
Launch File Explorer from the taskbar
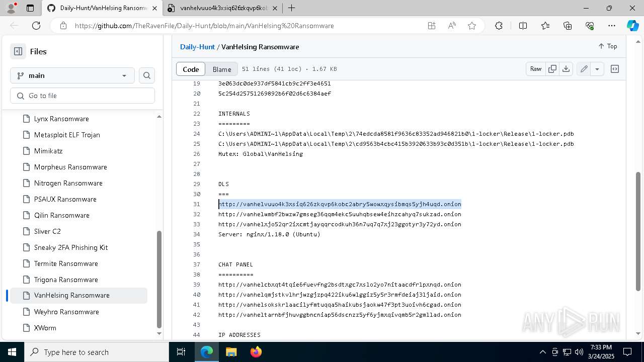(231, 352)
